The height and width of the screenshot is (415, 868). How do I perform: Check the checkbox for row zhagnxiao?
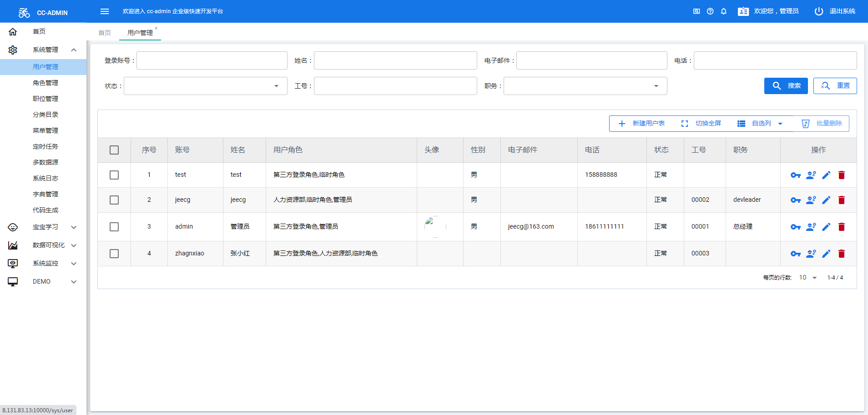(x=114, y=254)
